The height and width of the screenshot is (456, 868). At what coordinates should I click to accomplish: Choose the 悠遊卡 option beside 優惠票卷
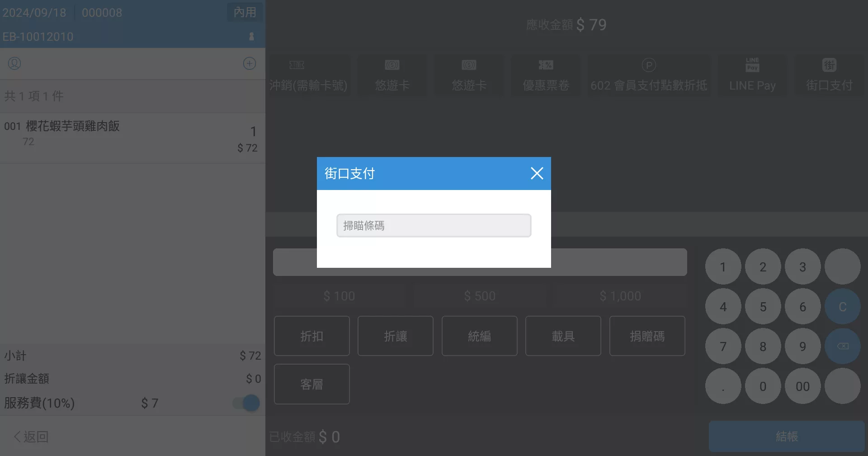(x=469, y=76)
